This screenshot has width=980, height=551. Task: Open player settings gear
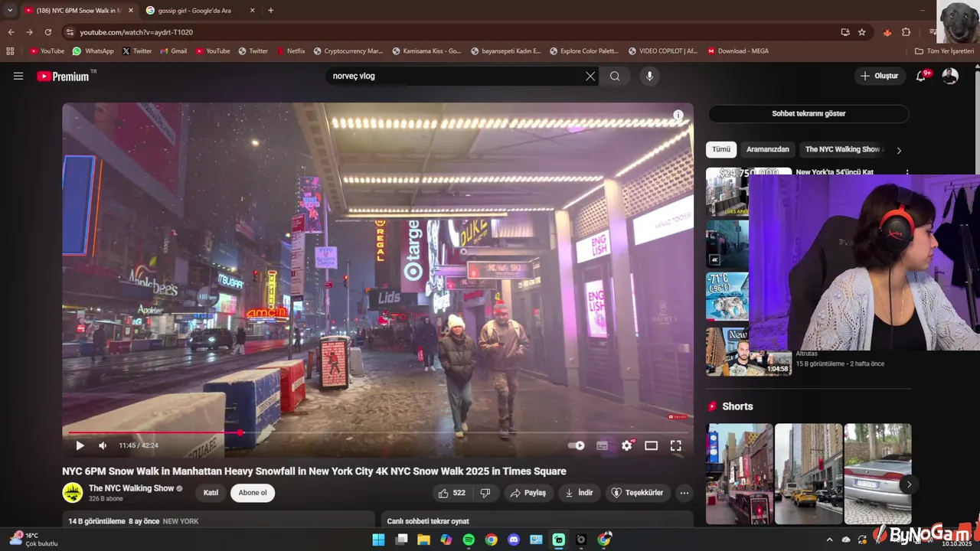click(627, 445)
